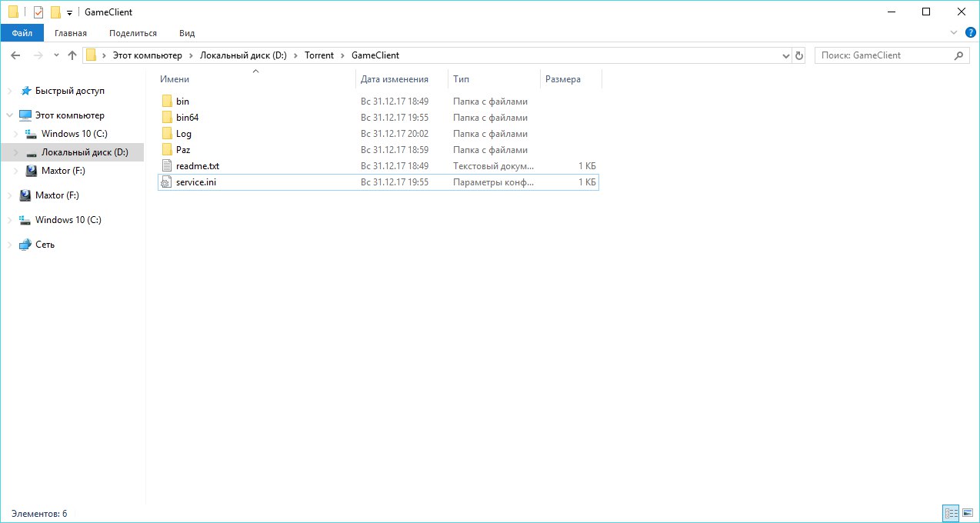980x523 pixels.
Task: Open Recent locations dropdown arrow
Action: tap(56, 55)
